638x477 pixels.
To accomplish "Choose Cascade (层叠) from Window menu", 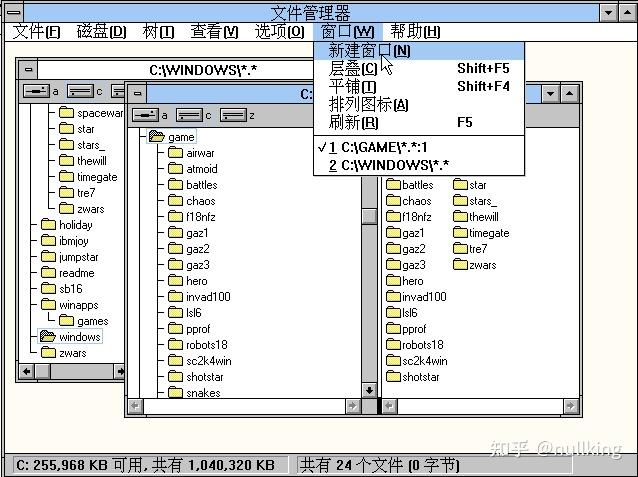I will tap(419, 69).
